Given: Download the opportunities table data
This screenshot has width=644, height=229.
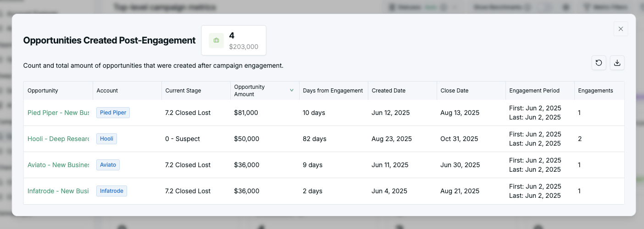Looking at the screenshot, I should (617, 63).
